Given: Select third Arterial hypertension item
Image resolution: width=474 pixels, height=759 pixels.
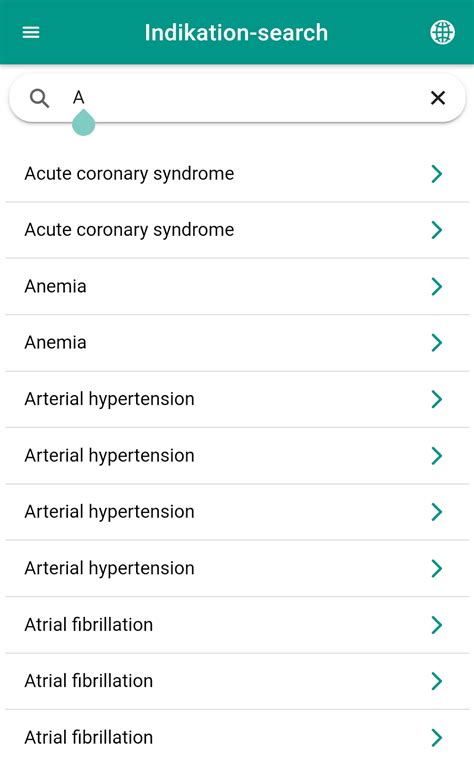Looking at the screenshot, I should 237,512.
